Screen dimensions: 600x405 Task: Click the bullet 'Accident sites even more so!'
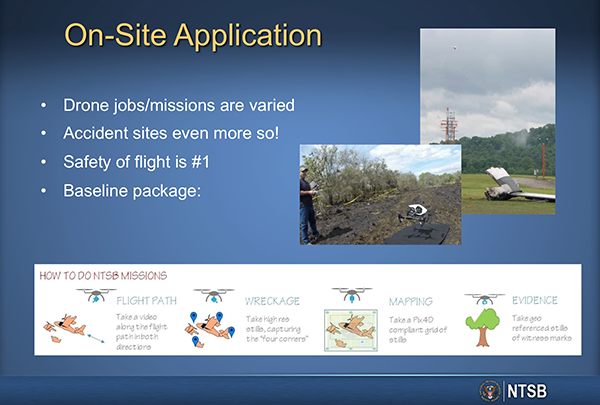pos(171,133)
